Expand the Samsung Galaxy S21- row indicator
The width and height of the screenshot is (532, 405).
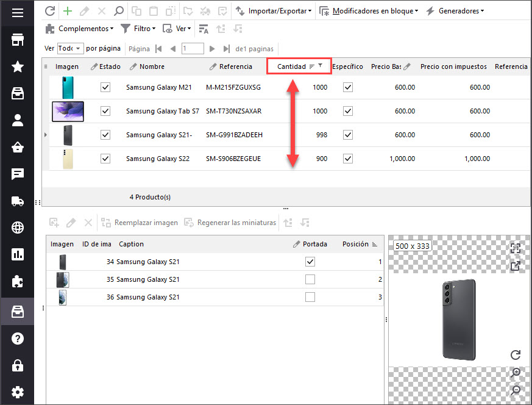[x=46, y=135]
